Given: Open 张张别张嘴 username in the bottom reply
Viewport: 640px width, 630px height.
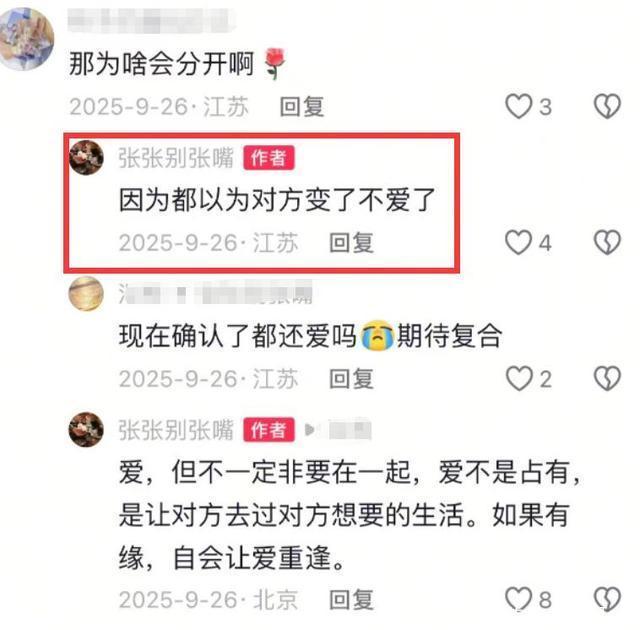Looking at the screenshot, I should coord(176,430).
